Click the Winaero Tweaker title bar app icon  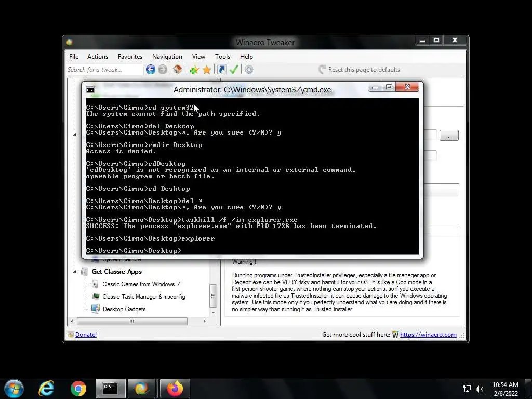70,43
